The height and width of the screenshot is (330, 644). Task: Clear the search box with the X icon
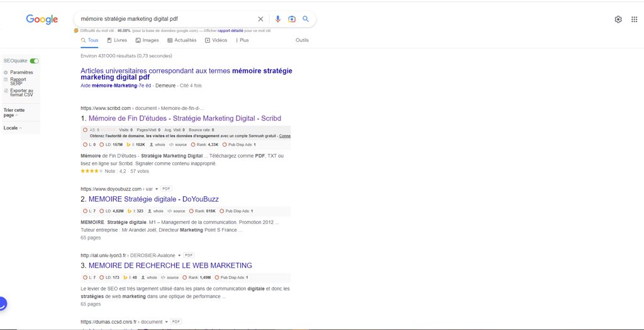[x=260, y=19]
